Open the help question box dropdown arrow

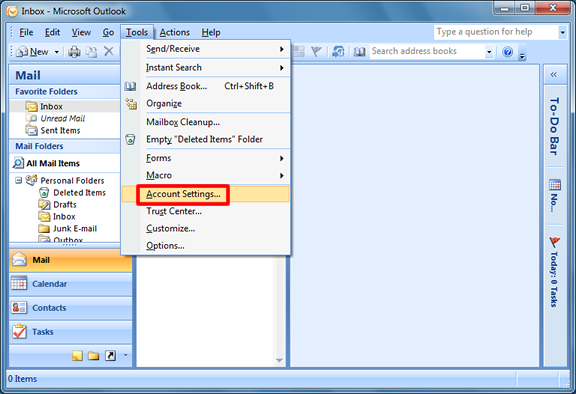click(x=562, y=32)
